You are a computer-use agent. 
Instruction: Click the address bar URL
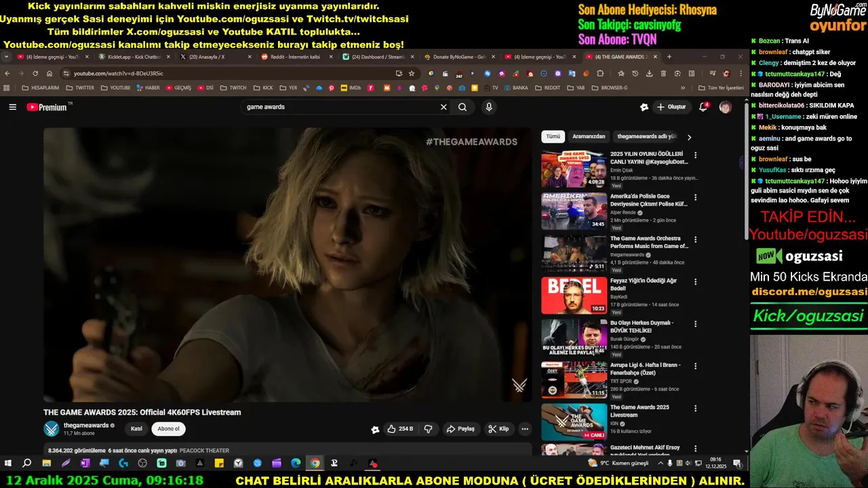pyautogui.click(x=119, y=73)
